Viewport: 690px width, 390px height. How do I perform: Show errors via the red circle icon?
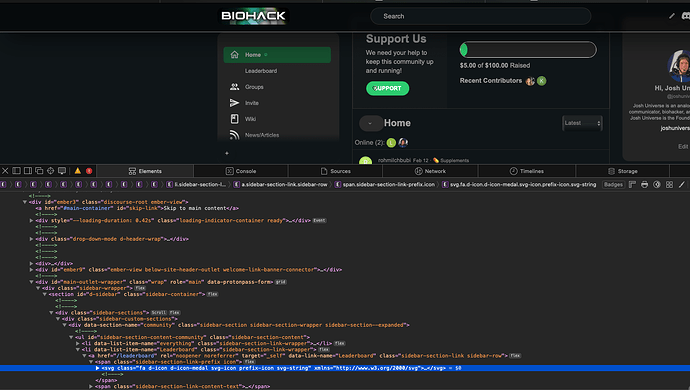(x=89, y=171)
